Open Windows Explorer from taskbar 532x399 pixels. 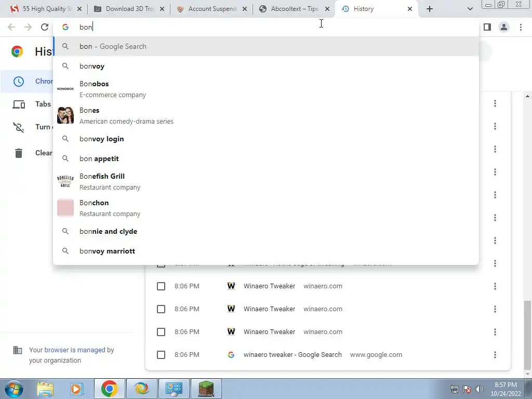point(45,389)
